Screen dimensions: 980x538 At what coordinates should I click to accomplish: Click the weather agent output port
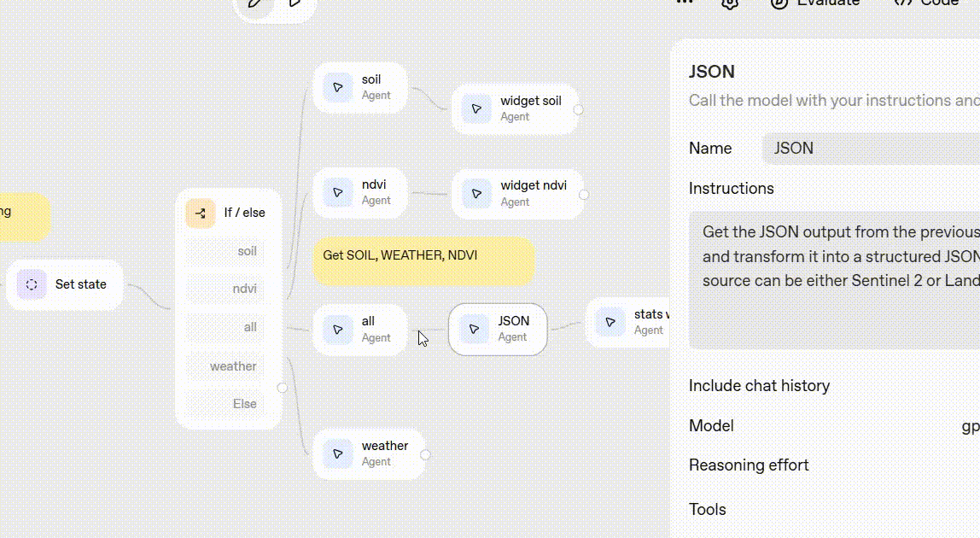pos(426,455)
